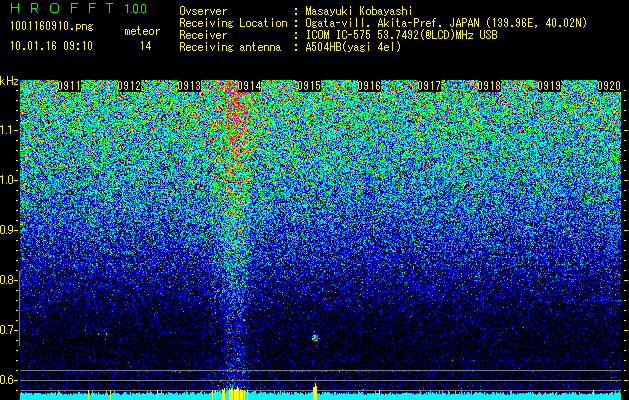Click the HROFFT 1.0.0 title text
The image size is (629, 400).
[x=79, y=8]
